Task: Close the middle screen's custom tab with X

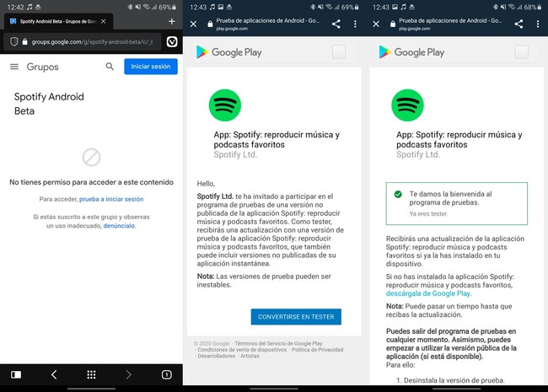Action: click(193, 24)
